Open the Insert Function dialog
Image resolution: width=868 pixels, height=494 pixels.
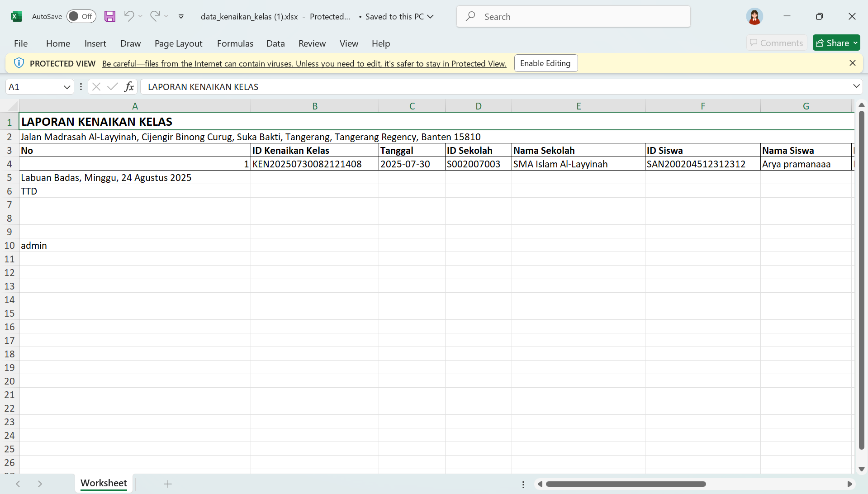(129, 86)
